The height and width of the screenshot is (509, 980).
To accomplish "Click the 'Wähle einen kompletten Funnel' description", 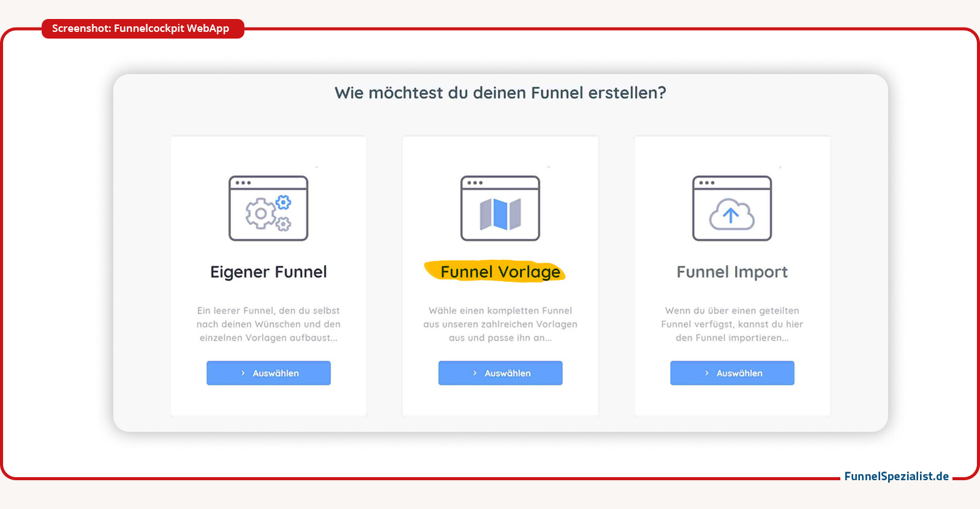I will pos(500,324).
